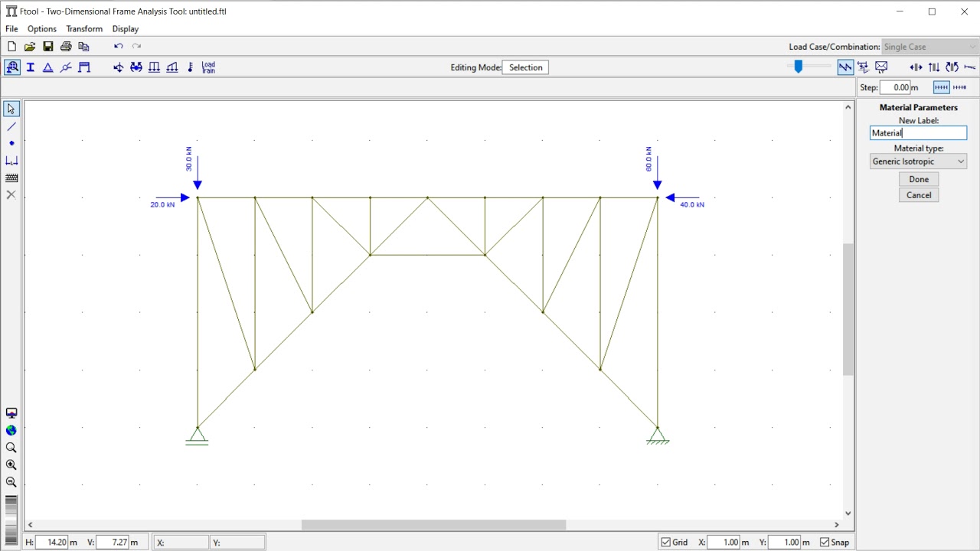
Task: Open Rotation Release hinge icon
Action: (66, 67)
